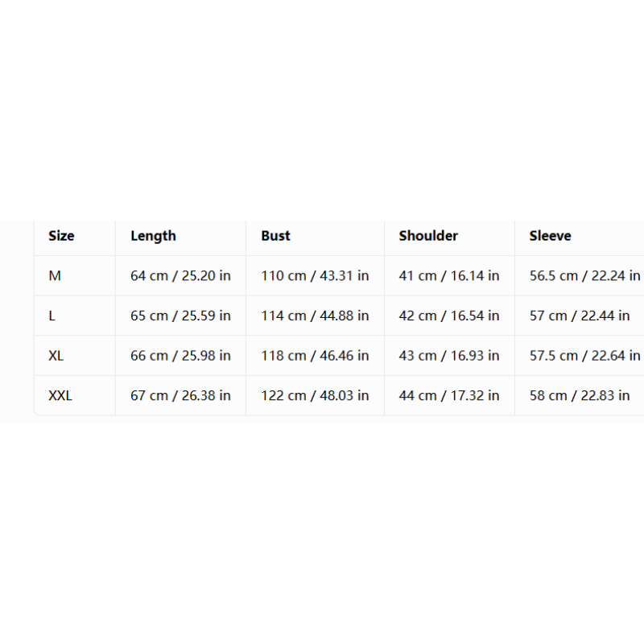Screen dimensions: 644x644
Task: Click the Shoulder column header
Action: [x=428, y=236]
